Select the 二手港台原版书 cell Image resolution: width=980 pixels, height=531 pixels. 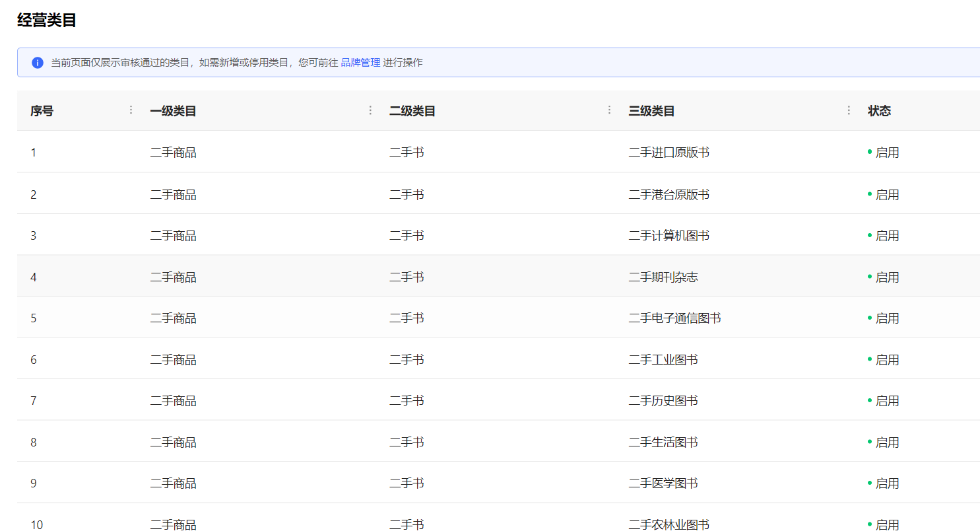click(669, 195)
